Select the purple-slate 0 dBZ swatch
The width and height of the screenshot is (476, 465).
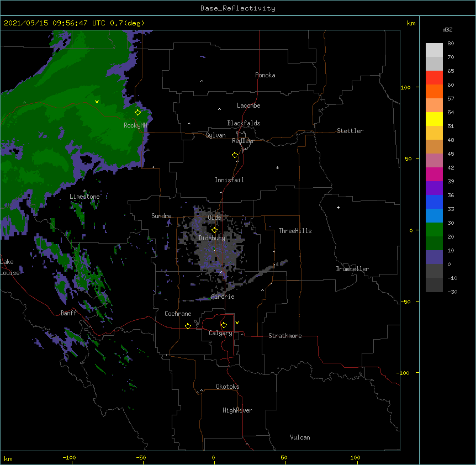click(434, 257)
